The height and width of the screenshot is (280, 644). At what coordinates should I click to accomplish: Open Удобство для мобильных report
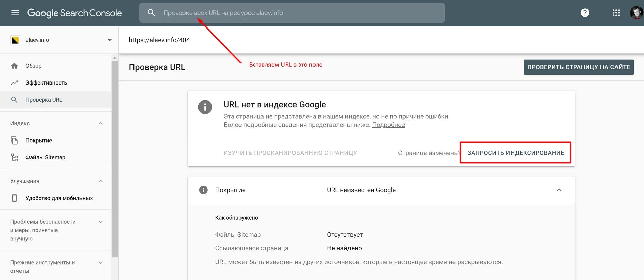point(56,198)
